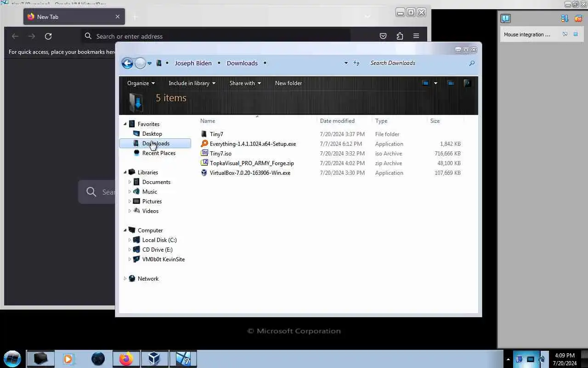Click the Pictures library icon
Image resolution: width=588 pixels, height=368 pixels.
click(136, 201)
